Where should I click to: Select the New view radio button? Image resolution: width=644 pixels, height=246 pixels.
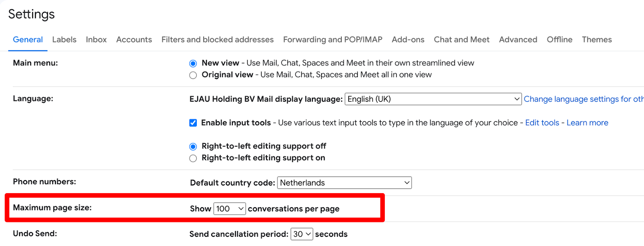(193, 63)
